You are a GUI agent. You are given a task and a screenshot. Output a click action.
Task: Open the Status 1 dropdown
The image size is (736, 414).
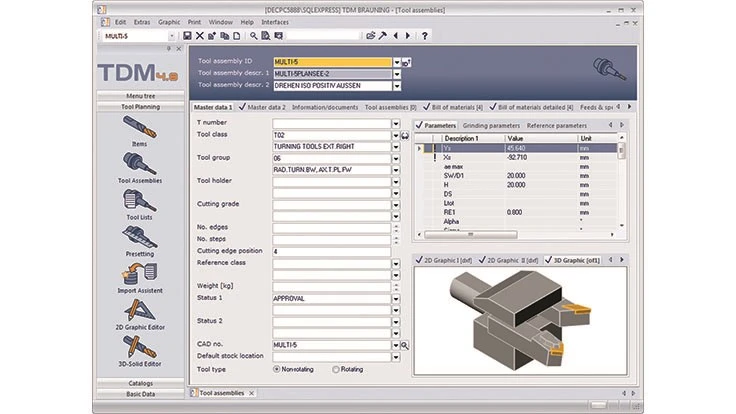pyautogui.click(x=396, y=298)
